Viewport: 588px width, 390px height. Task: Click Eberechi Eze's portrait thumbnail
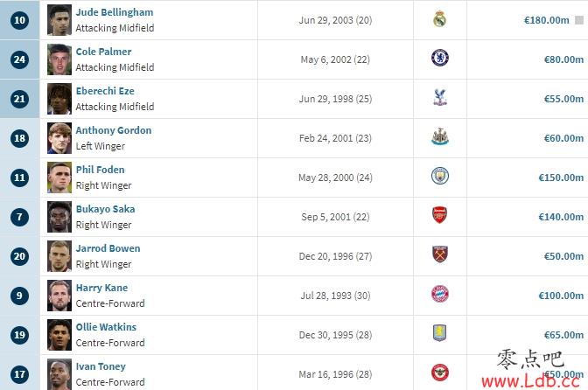pos(59,99)
